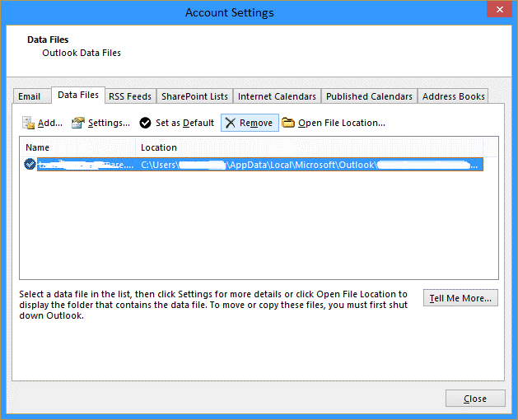Open the Address Books tab

pos(453,96)
